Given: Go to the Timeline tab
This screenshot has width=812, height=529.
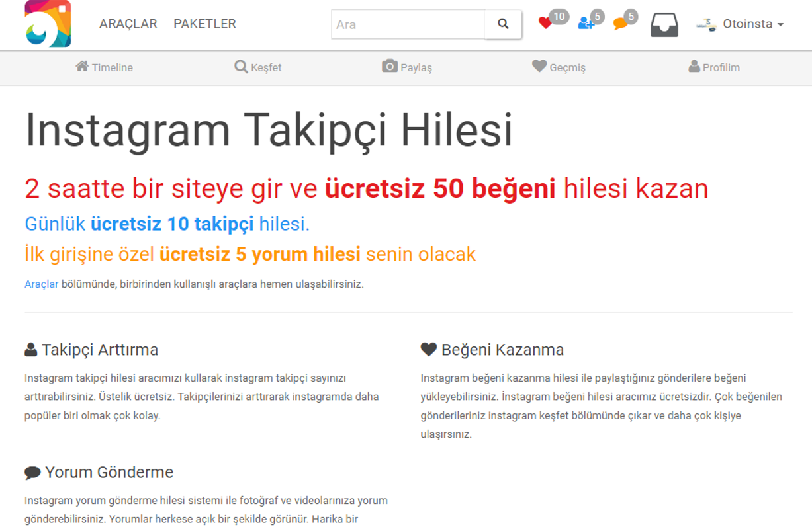Looking at the screenshot, I should pyautogui.click(x=104, y=67).
